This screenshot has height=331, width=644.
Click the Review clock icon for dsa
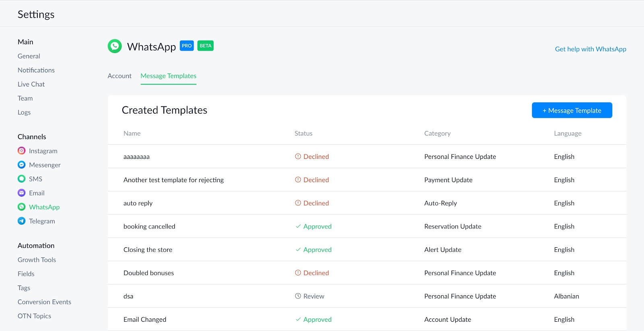pos(298,296)
